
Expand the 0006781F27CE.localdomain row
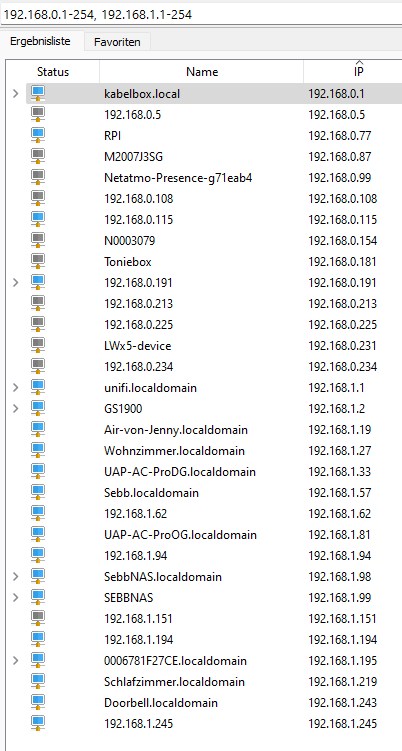tap(15, 661)
